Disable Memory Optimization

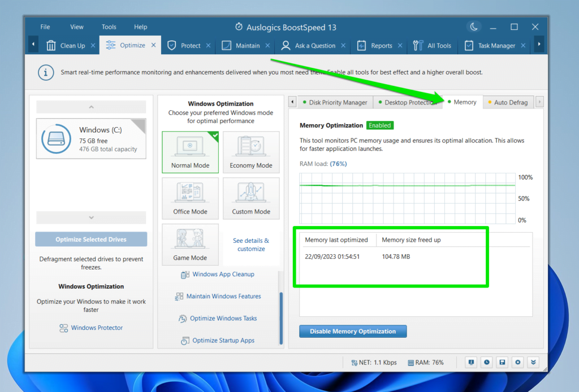(353, 331)
